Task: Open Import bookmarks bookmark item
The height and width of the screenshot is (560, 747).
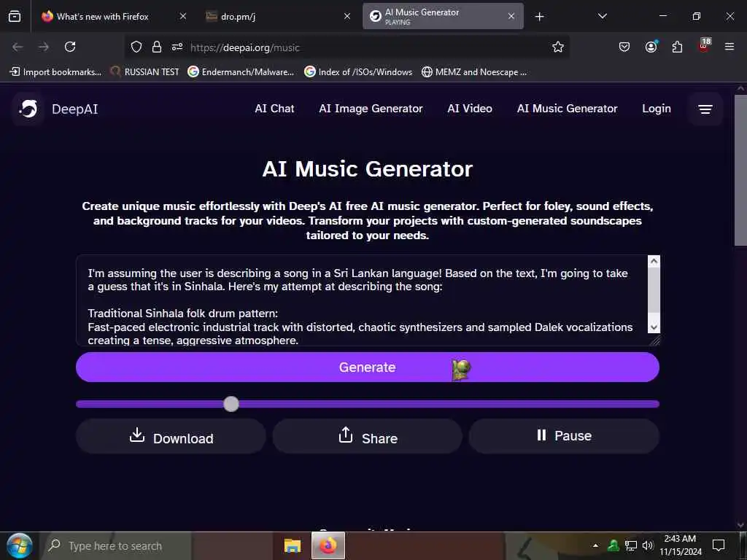Action: [55, 72]
